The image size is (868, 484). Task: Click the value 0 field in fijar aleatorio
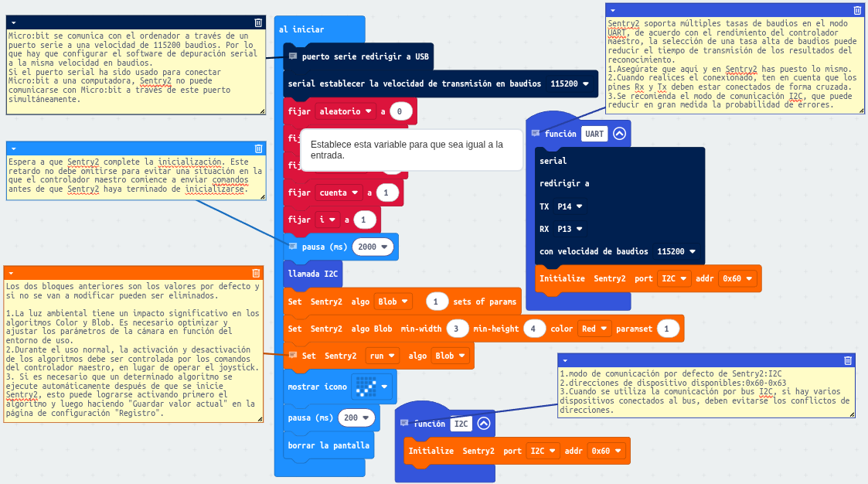[x=400, y=111]
